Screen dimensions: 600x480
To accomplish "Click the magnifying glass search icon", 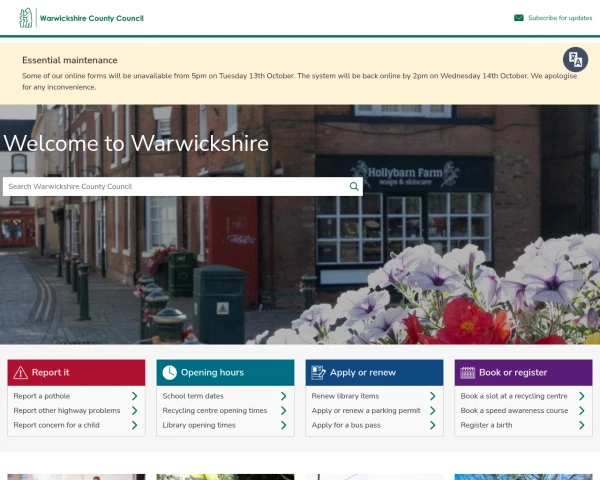I will click(354, 186).
